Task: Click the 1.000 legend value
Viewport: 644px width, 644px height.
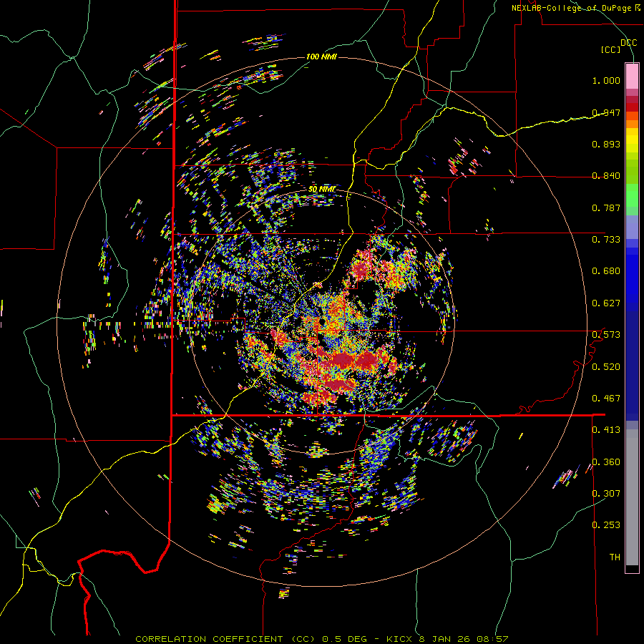Action: tap(606, 80)
